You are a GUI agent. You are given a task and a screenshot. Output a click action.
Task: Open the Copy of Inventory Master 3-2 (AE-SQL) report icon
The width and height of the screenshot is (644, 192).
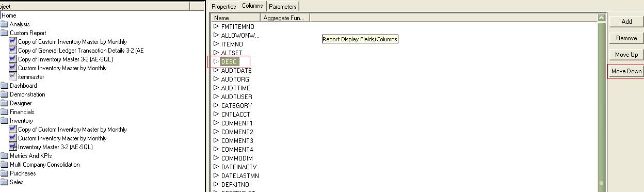tap(13, 59)
